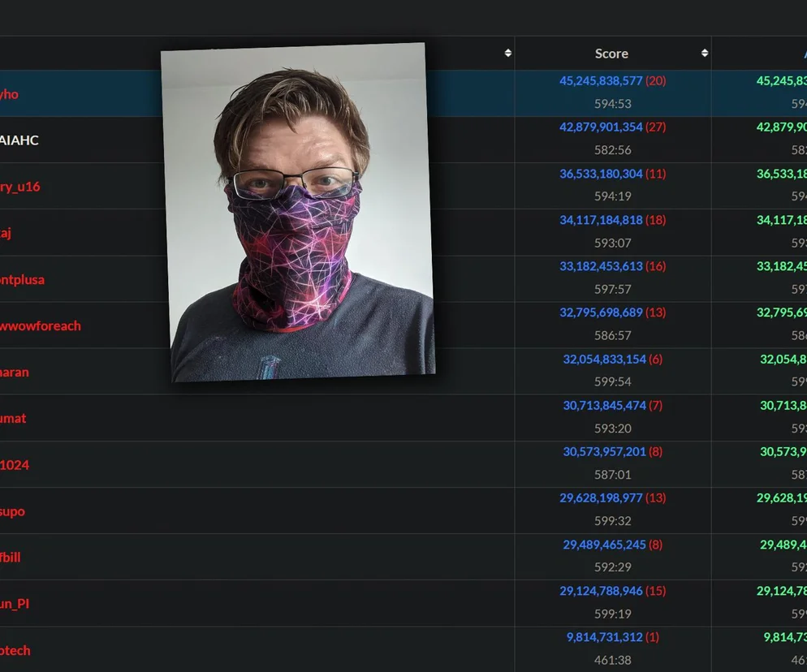Click score 30,713,845,474 in the Score column

point(604,406)
